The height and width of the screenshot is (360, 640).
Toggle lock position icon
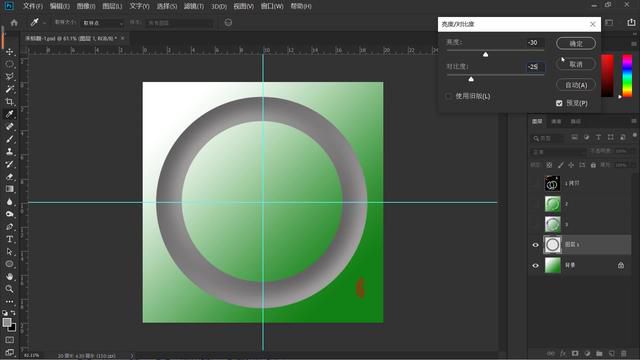tap(571, 165)
